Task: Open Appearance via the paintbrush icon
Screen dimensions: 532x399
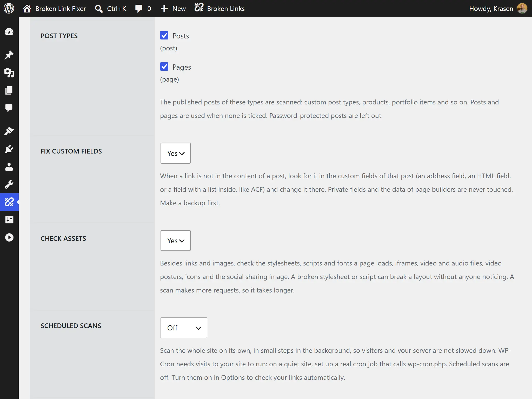Action: pyautogui.click(x=9, y=131)
